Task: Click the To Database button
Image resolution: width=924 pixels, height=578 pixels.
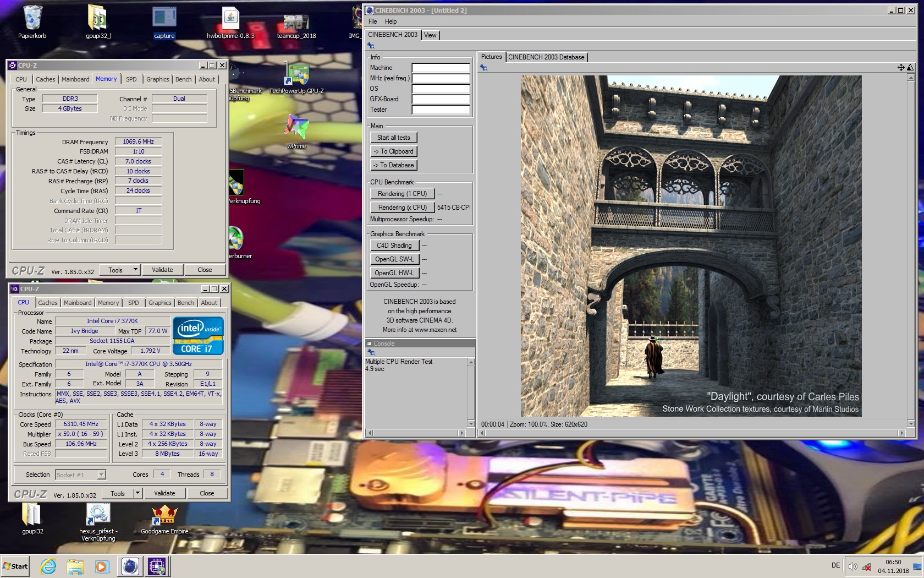Action: click(x=394, y=165)
